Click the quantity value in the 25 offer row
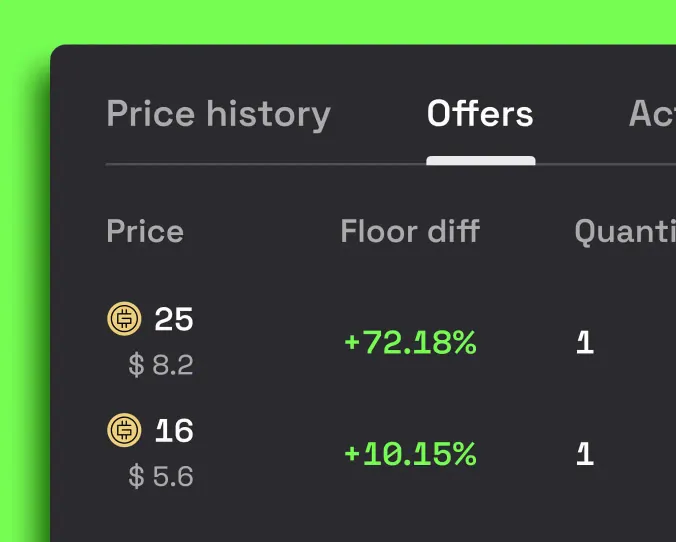This screenshot has width=676, height=542. 585,343
